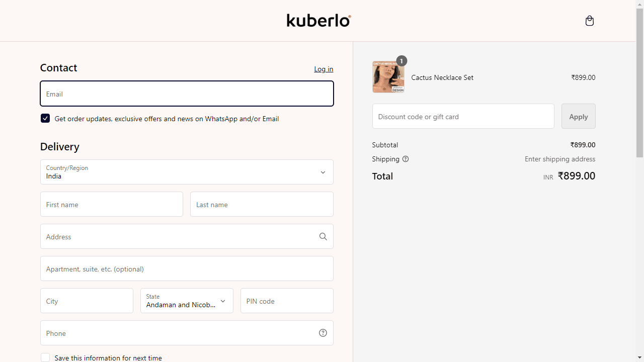The image size is (644, 362).
Task: Click the Phone field
Action: tap(187, 333)
